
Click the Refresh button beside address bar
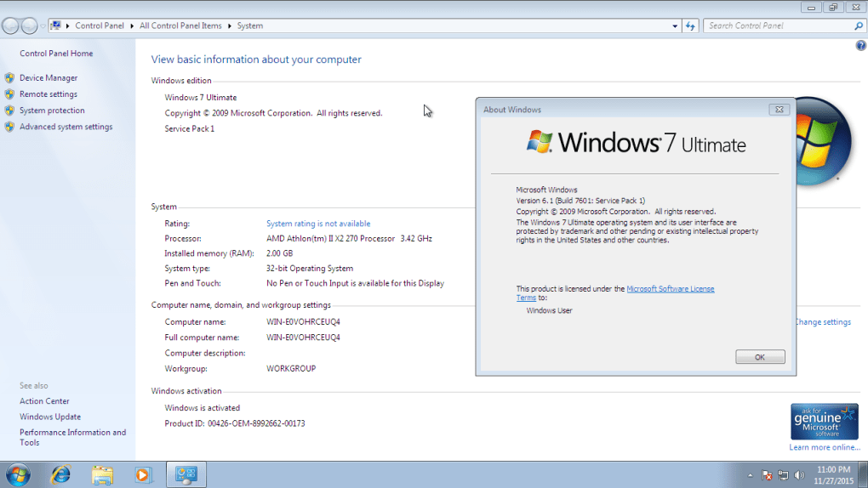point(690,26)
